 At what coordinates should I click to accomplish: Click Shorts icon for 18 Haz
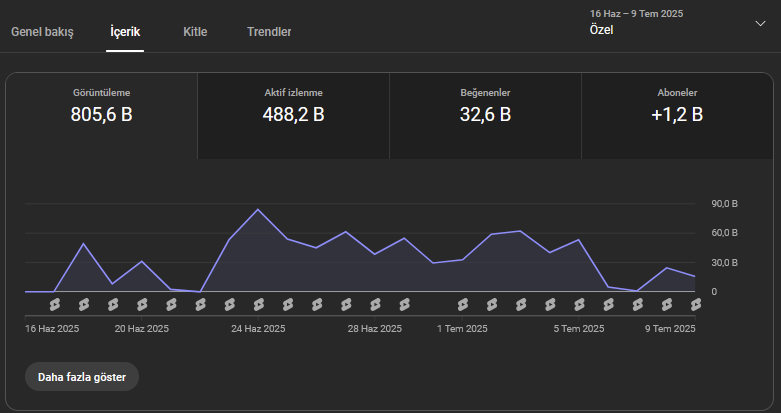point(84,304)
